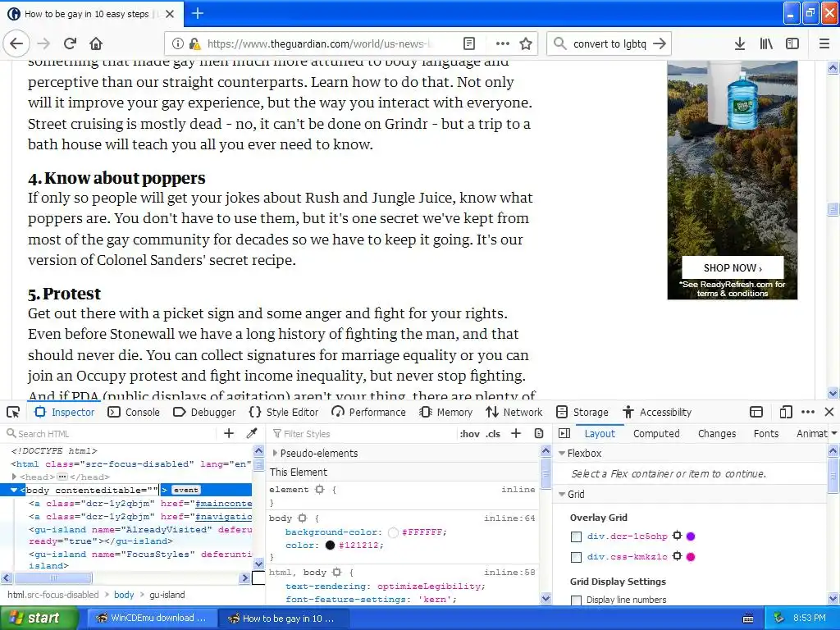Open the Network tab

514,412
